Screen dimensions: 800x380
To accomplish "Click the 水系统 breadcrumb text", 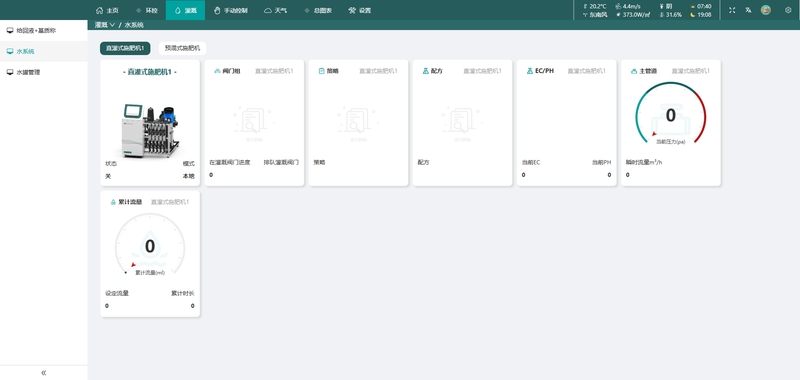I will [x=134, y=24].
